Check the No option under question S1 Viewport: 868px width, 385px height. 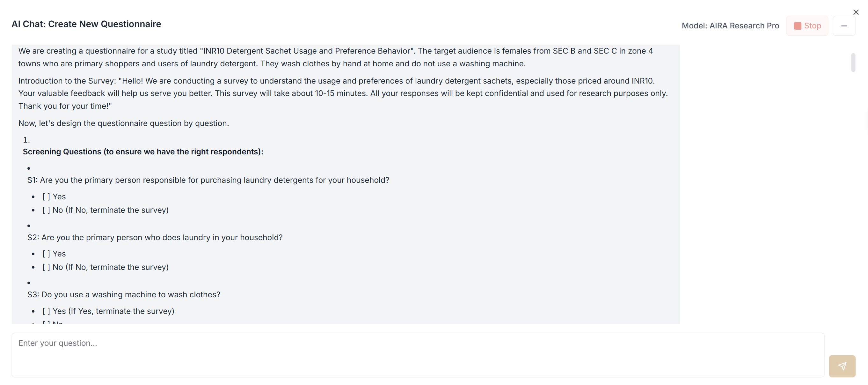(47, 210)
